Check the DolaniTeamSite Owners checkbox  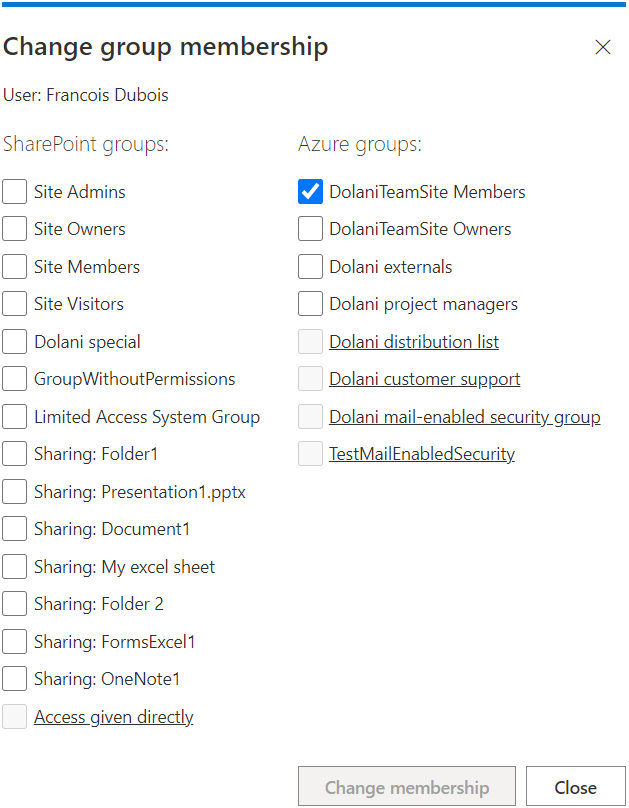[x=311, y=229]
